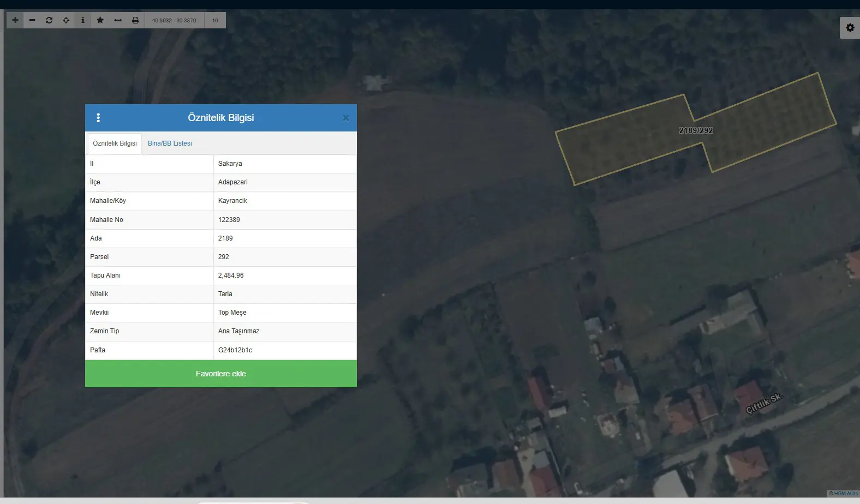860x504 pixels.
Task: Print the map using printer icon
Action: click(135, 20)
